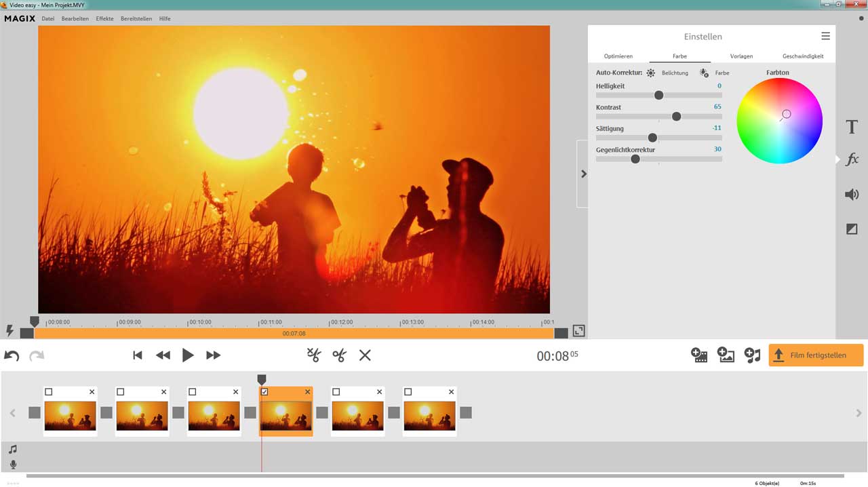The image size is (868, 487).
Task: Collapse the Einstellen panel with arrow
Action: click(x=583, y=174)
